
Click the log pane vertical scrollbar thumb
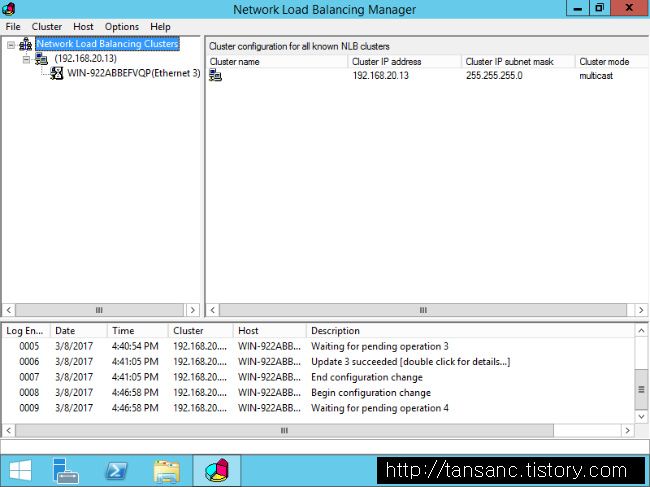point(641,389)
